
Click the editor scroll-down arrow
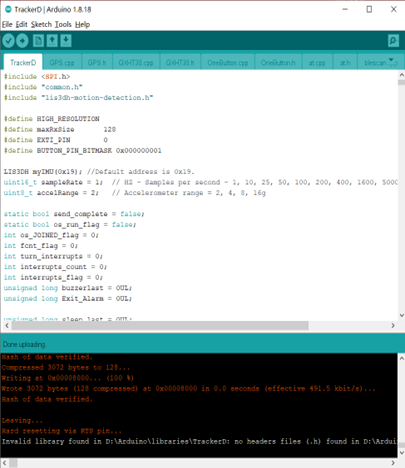pyautogui.click(x=401, y=315)
